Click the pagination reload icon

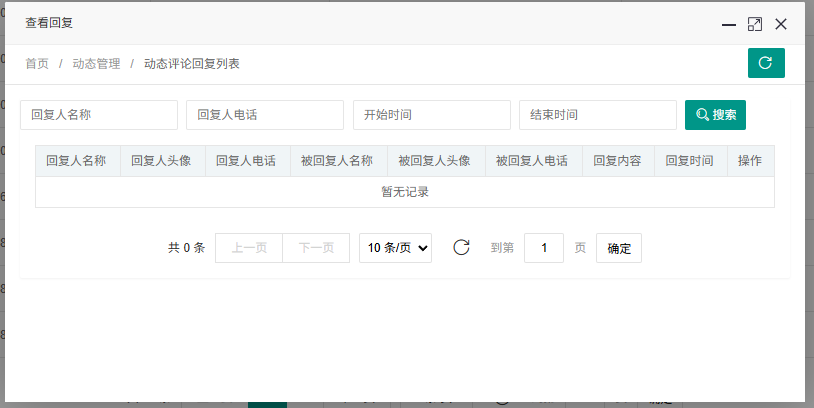[x=461, y=248]
